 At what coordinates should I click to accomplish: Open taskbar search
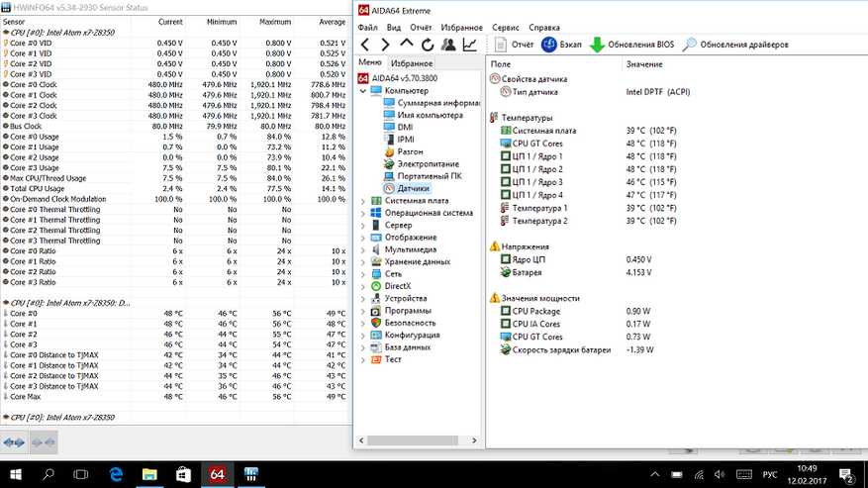tap(48, 475)
